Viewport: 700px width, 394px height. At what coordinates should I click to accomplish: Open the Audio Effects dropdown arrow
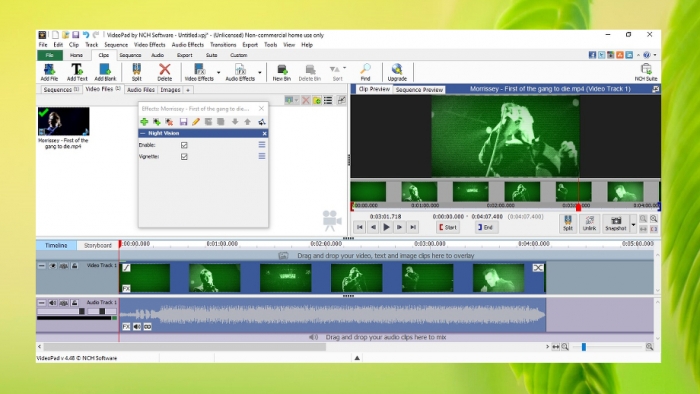click(x=259, y=72)
